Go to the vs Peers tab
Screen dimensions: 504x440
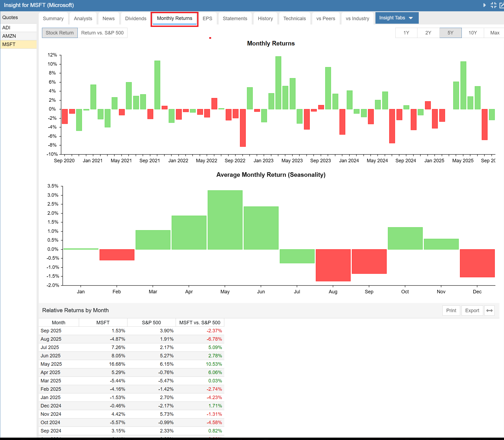(x=325, y=19)
